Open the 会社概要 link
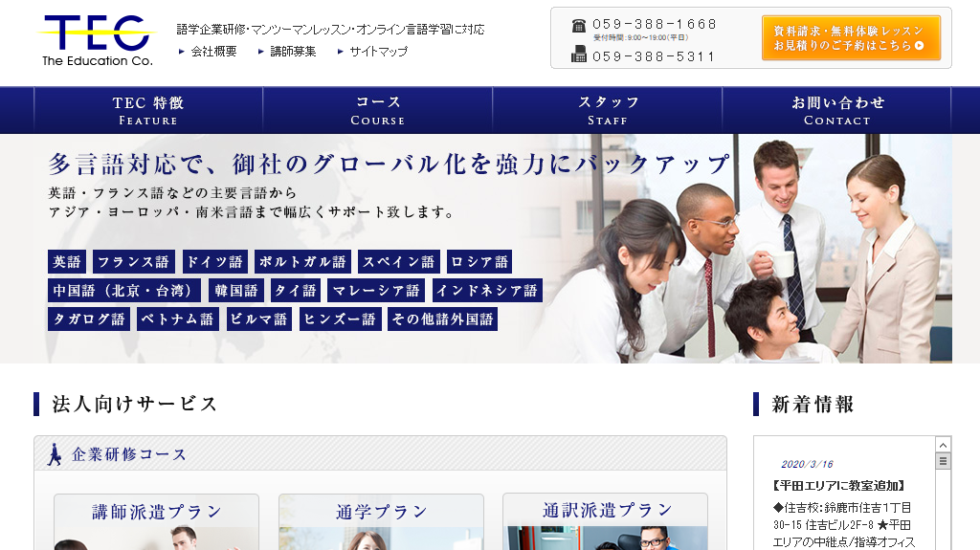Viewport: 980px width, 550px height. (x=213, y=52)
